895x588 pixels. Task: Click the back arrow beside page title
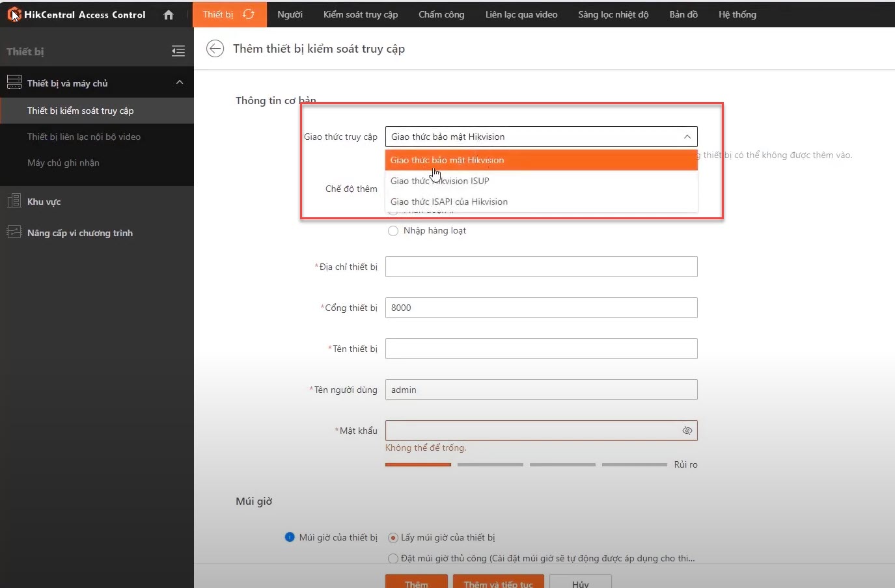[x=215, y=49]
